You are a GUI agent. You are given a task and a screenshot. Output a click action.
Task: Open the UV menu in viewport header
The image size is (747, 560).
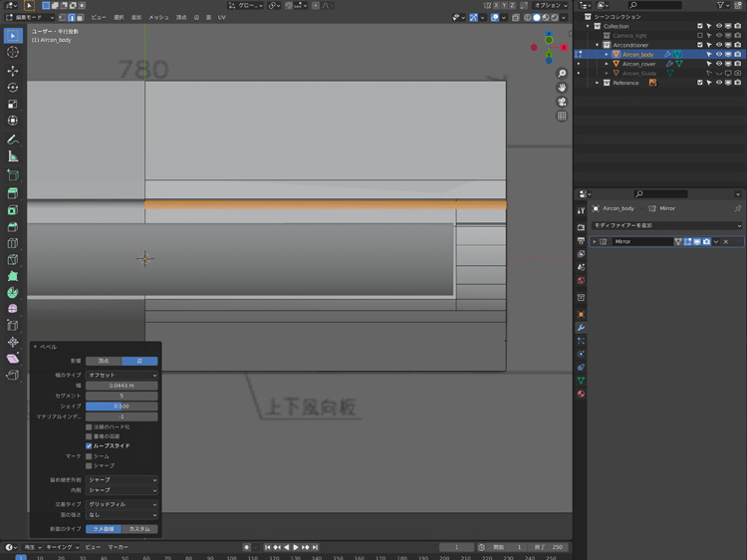click(221, 18)
